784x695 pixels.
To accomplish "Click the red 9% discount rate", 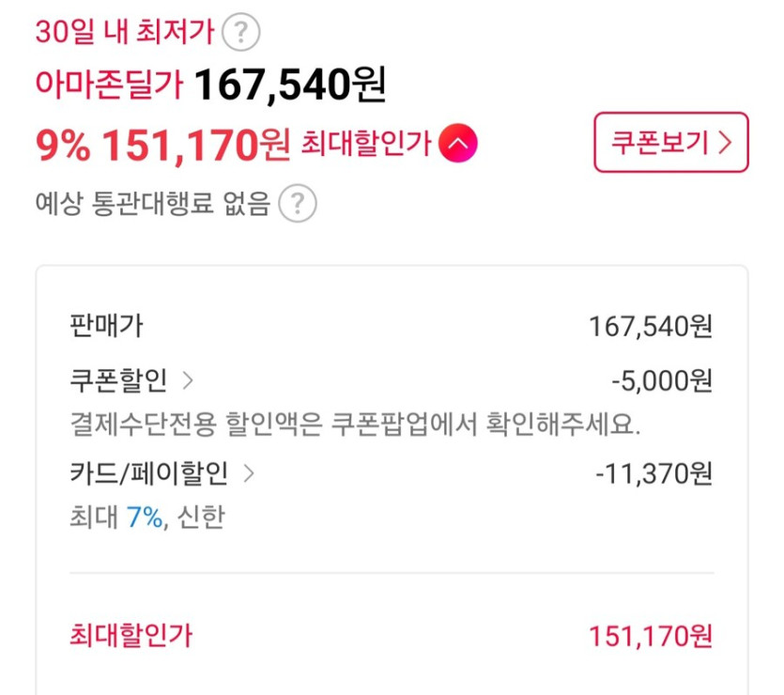I will [x=63, y=144].
